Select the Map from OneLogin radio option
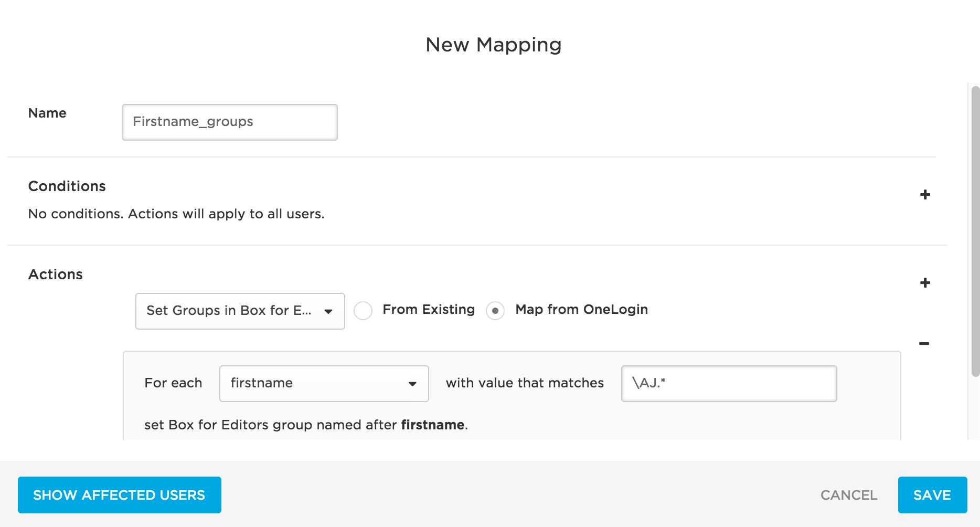The image size is (980, 527). coord(495,310)
